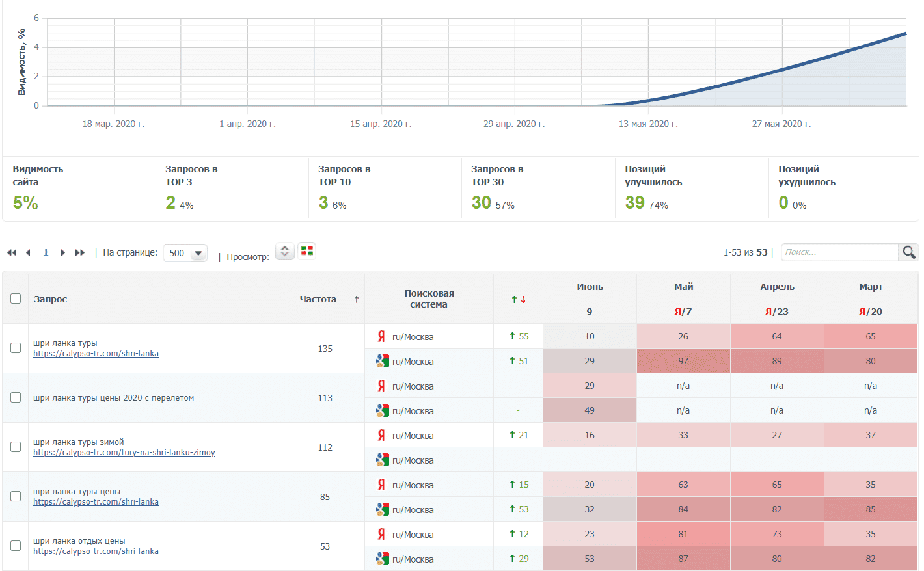Select the Апрель column header

pos(777,287)
